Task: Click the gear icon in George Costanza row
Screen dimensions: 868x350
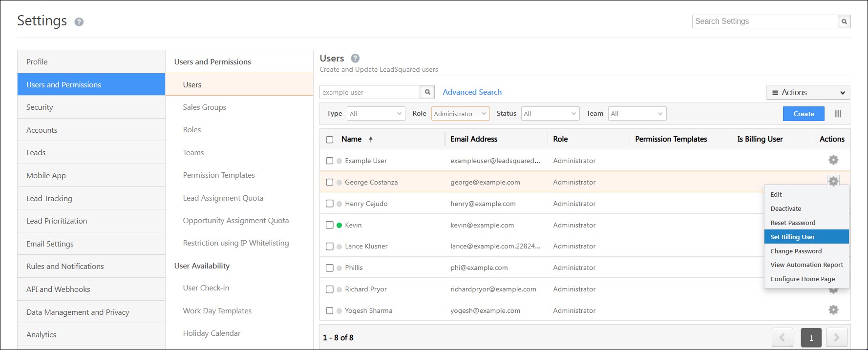Action: tap(833, 181)
